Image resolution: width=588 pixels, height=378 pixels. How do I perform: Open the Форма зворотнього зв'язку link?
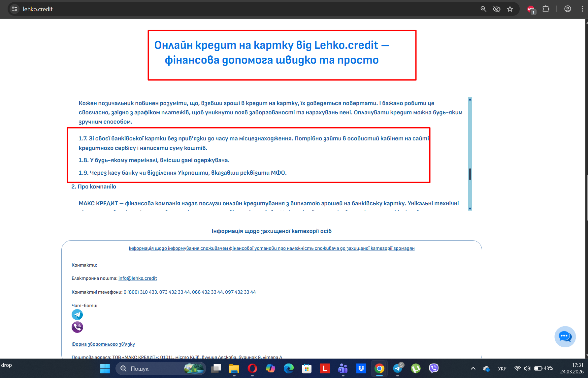[x=103, y=344]
